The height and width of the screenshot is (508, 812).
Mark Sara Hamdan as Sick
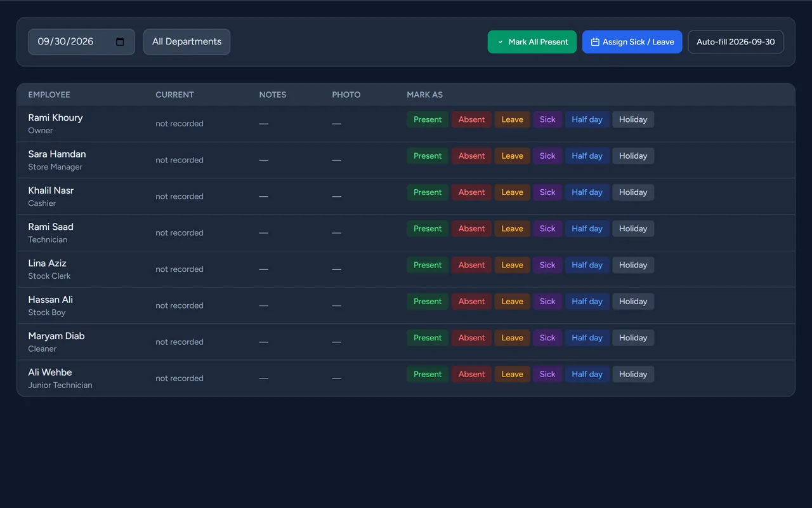tap(547, 156)
